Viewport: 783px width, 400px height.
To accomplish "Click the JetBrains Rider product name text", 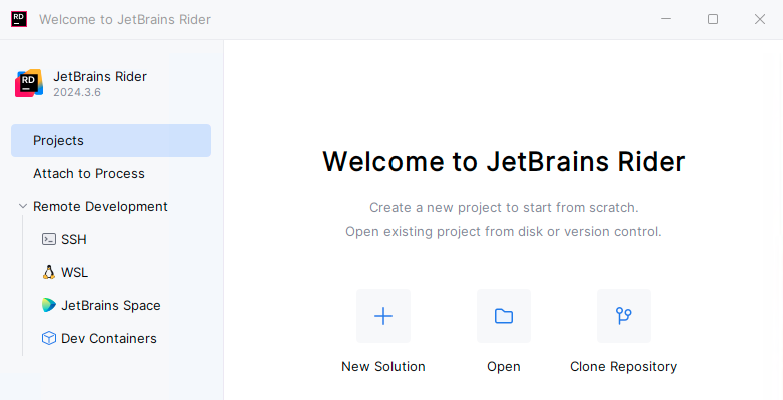I will (100, 76).
